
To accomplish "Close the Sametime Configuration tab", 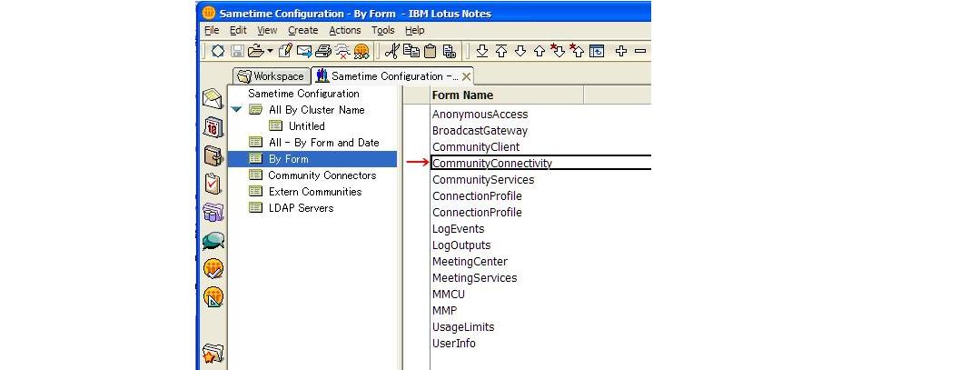I will click(466, 77).
